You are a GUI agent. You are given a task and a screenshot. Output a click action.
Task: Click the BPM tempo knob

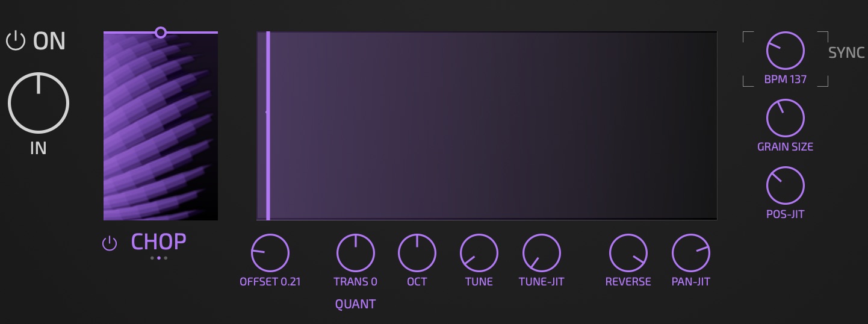pos(785,51)
